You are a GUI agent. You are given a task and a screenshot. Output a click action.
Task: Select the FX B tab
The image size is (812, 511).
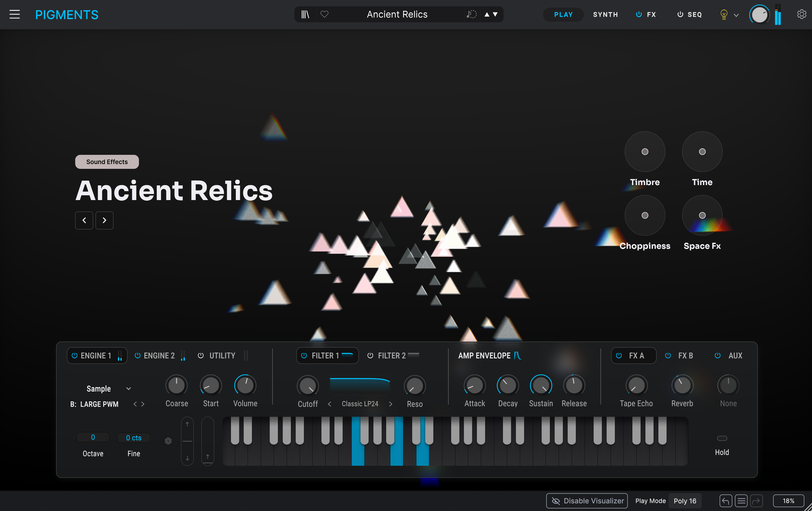(x=685, y=356)
